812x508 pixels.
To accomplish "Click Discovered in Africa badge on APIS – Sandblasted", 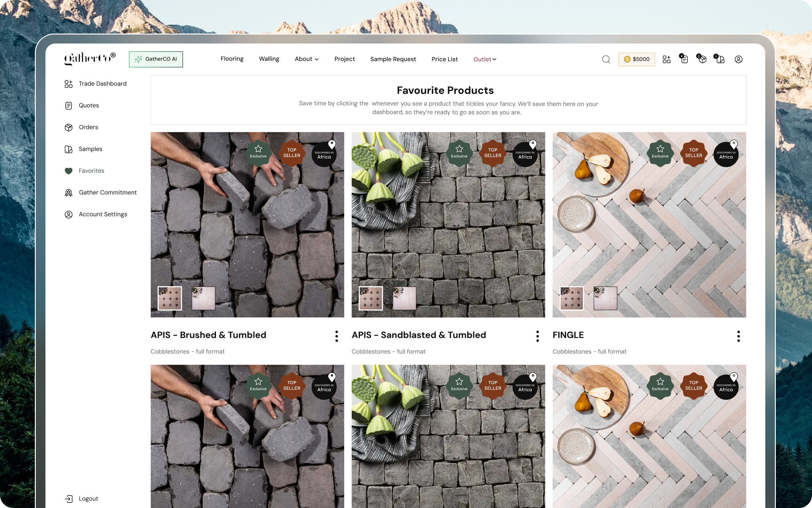I will 525,154.
